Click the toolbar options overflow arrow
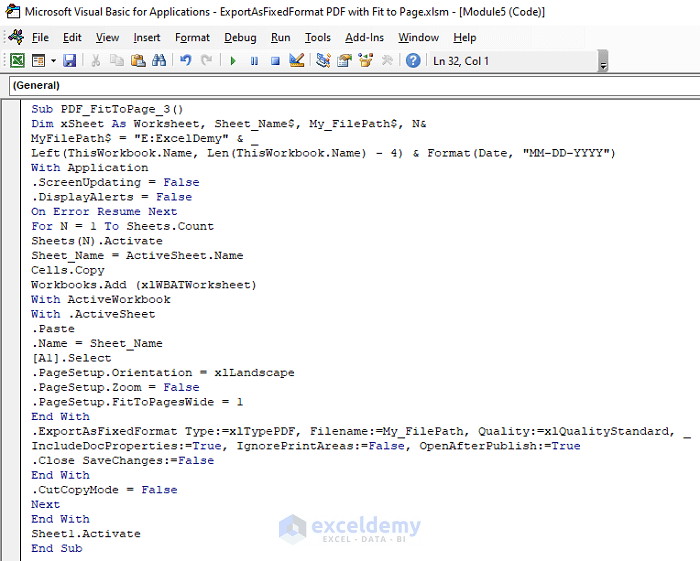Screen dimensions: 700x561 pos(603,61)
